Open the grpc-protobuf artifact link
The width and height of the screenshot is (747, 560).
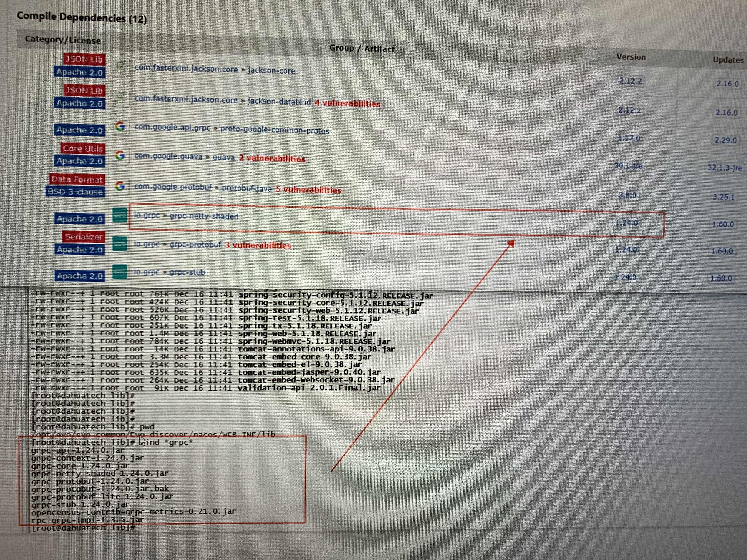point(195,245)
